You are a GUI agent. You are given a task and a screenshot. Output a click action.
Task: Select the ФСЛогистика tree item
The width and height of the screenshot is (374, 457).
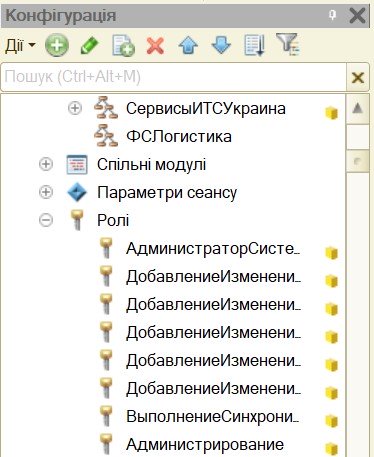(x=179, y=136)
